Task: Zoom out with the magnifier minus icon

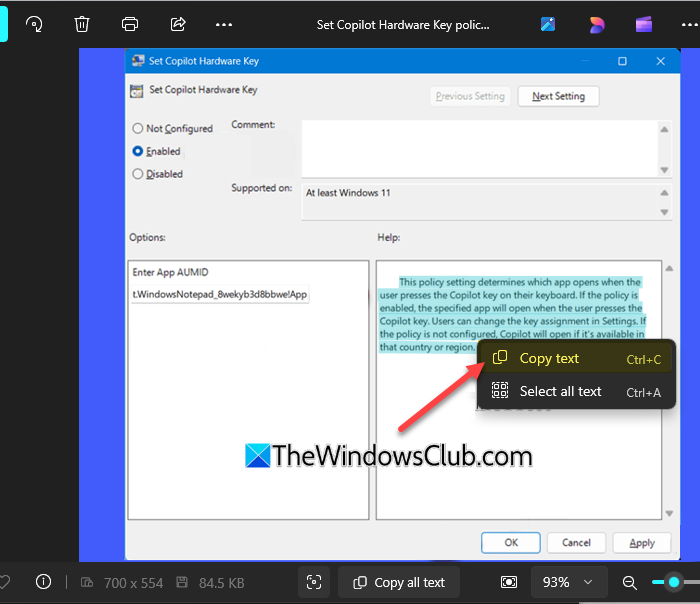Action: click(x=629, y=583)
